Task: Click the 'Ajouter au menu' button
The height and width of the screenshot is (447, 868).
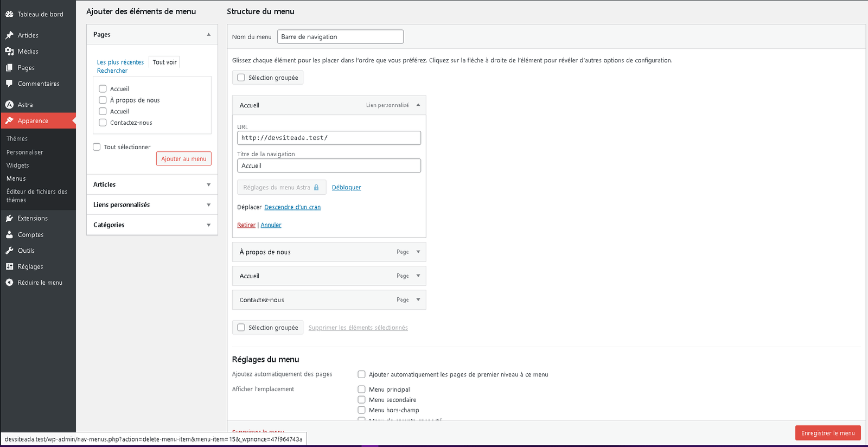Action: pos(183,159)
